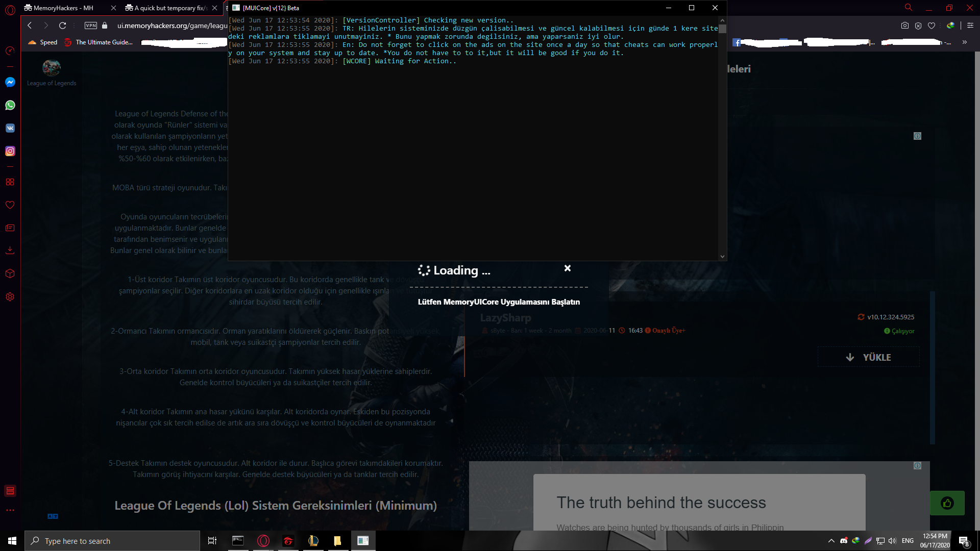Open MUICore console window system menu icon
The height and width of the screenshot is (551, 980).
pos(236,8)
